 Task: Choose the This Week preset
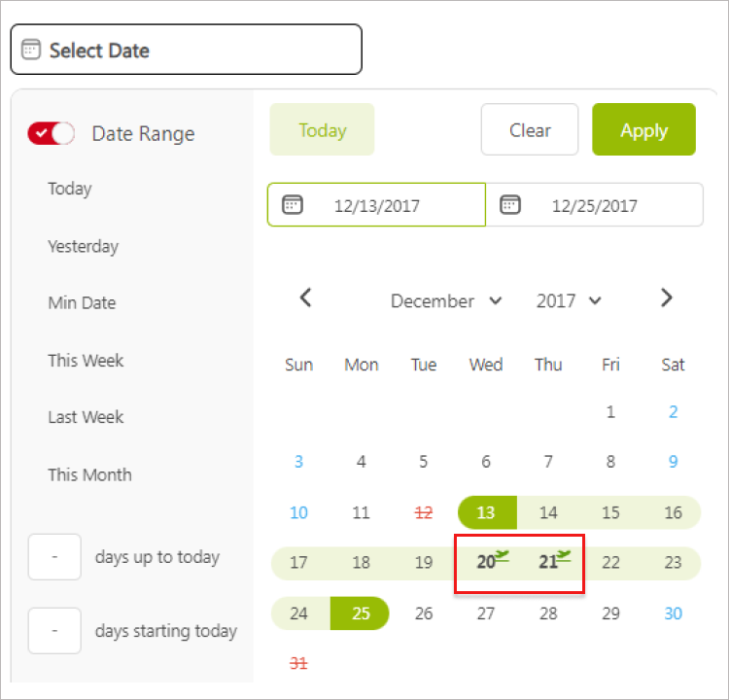86,361
